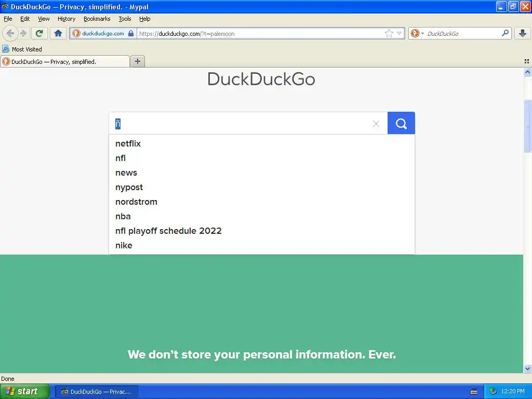
Task: Click the Mypal raccoon title bar icon
Action: (5, 6)
